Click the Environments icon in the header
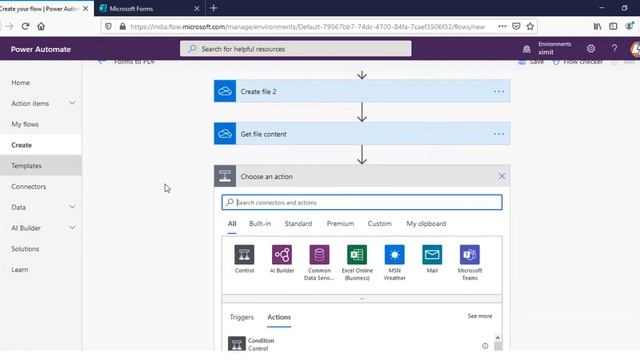The width and height of the screenshot is (640, 360). coord(527,49)
